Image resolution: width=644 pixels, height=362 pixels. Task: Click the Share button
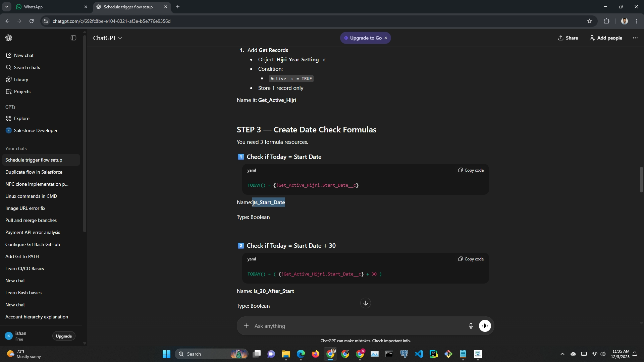pyautogui.click(x=568, y=38)
